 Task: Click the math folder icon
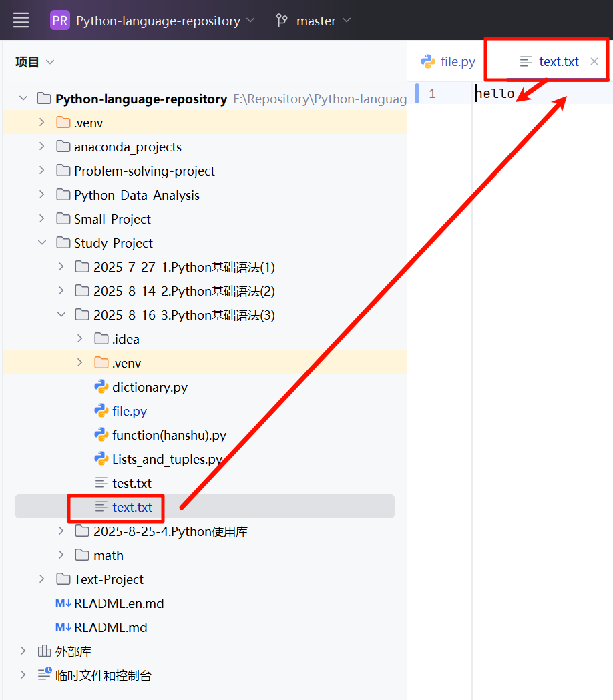[82, 555]
